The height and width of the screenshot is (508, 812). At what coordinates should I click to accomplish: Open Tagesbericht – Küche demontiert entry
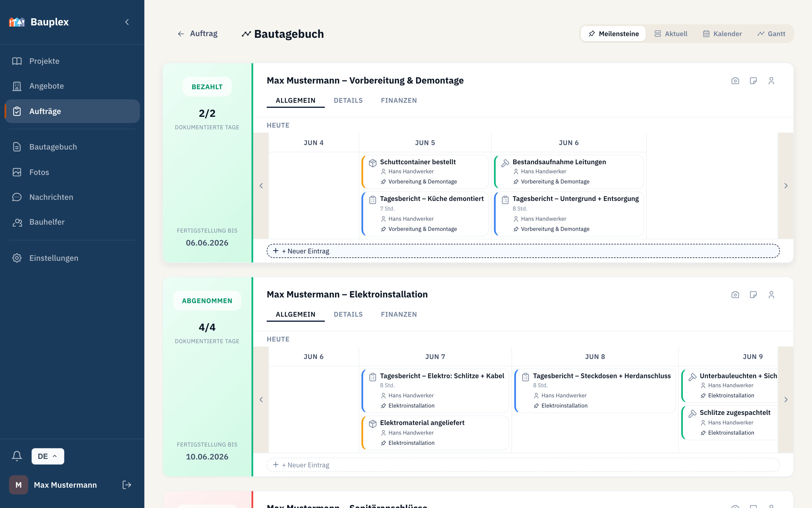[425, 214]
